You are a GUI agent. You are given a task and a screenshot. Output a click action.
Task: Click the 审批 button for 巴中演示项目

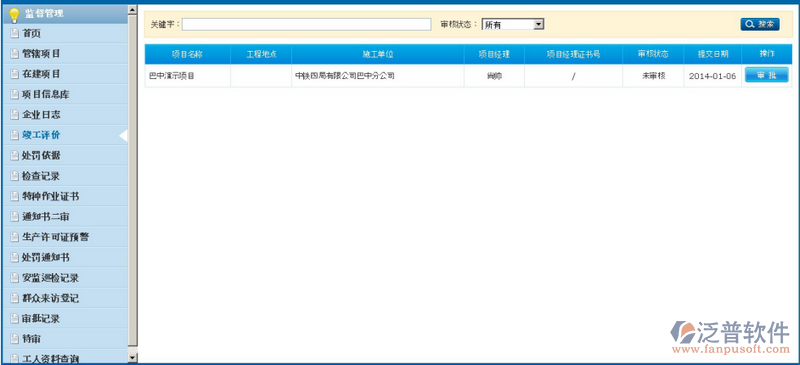coord(766,76)
